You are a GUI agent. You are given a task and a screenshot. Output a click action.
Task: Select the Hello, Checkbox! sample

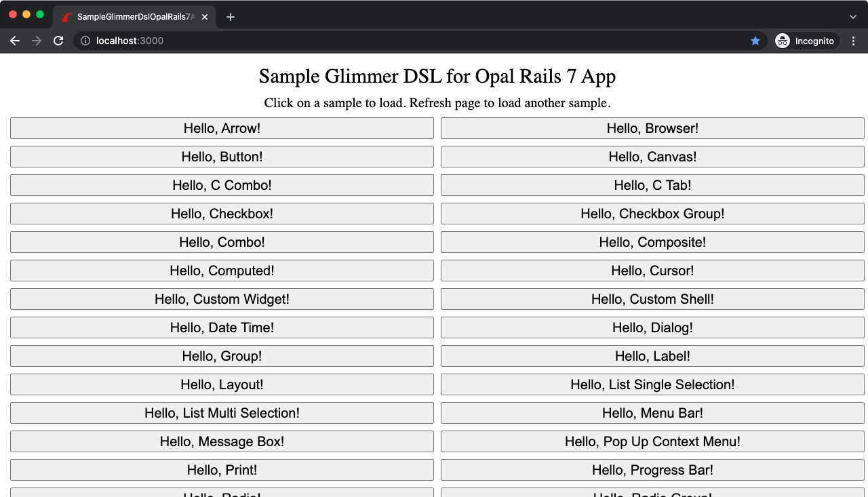tap(222, 214)
